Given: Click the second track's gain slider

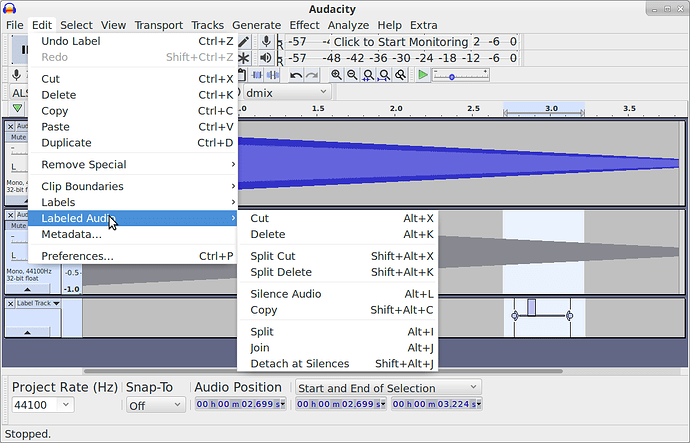Looking at the screenshot, I should pos(18,238).
